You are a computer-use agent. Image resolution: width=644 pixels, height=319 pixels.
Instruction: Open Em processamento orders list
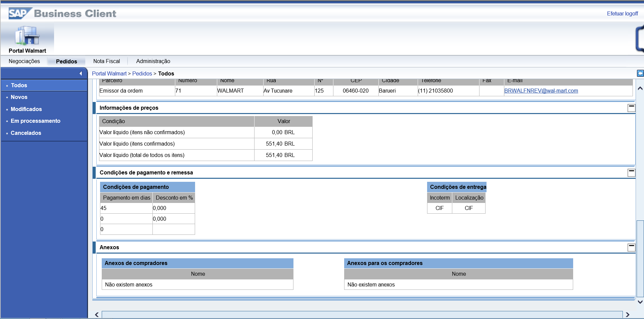coord(36,121)
